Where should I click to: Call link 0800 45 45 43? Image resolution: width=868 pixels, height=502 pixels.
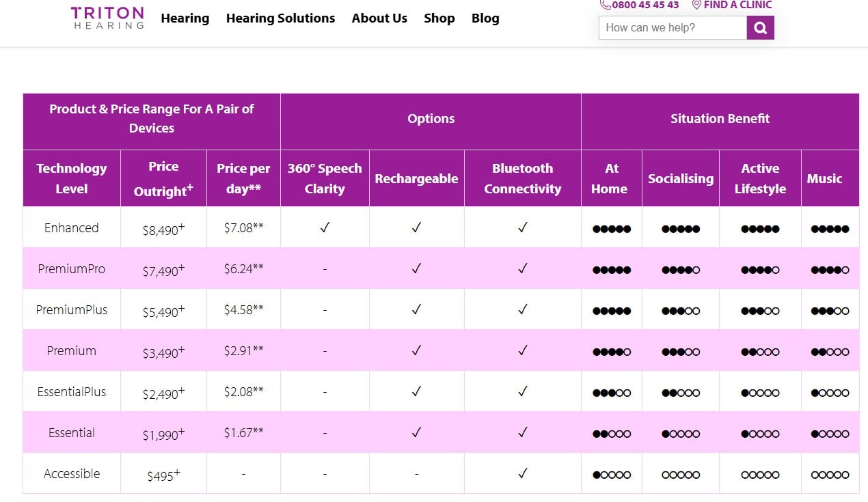(x=645, y=5)
